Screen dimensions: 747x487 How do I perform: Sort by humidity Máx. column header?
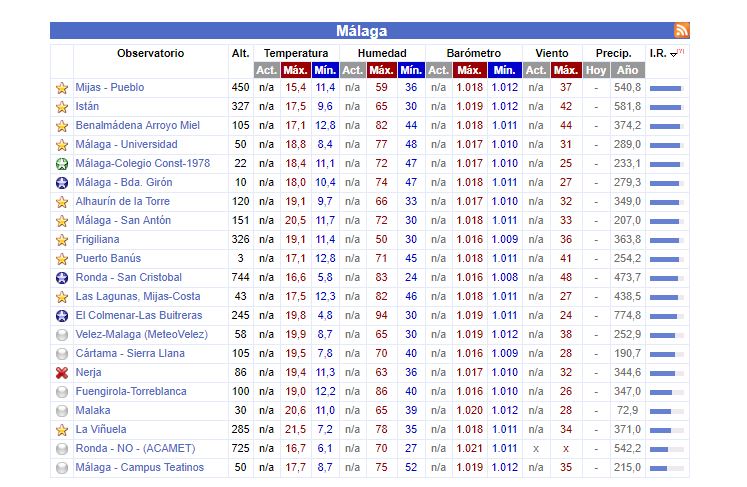(x=381, y=70)
